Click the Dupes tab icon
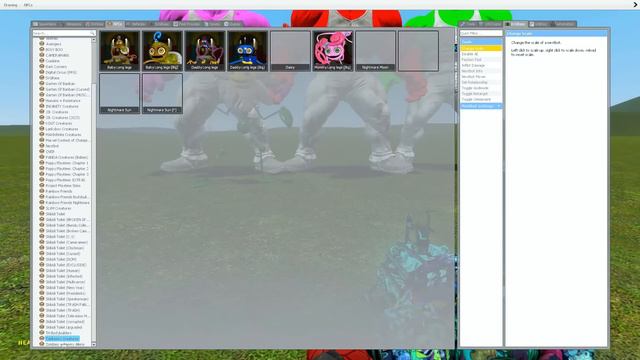This screenshot has height=360, width=640. click(x=227, y=24)
